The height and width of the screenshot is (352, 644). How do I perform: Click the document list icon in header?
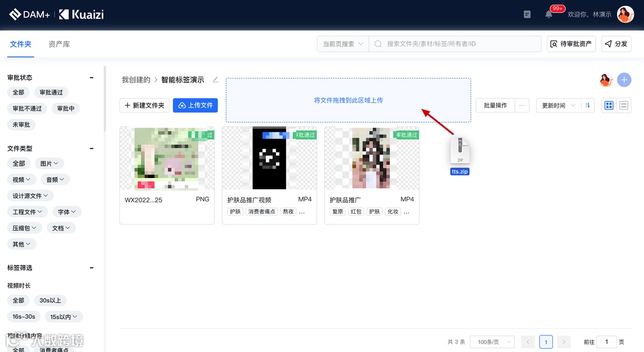click(x=527, y=14)
